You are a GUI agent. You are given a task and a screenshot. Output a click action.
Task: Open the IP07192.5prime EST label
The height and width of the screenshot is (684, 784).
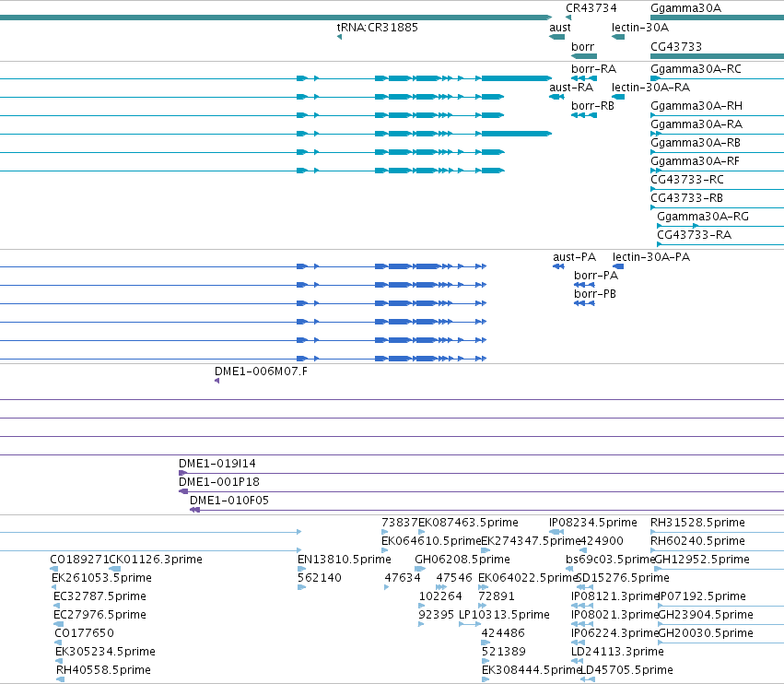pos(703,596)
